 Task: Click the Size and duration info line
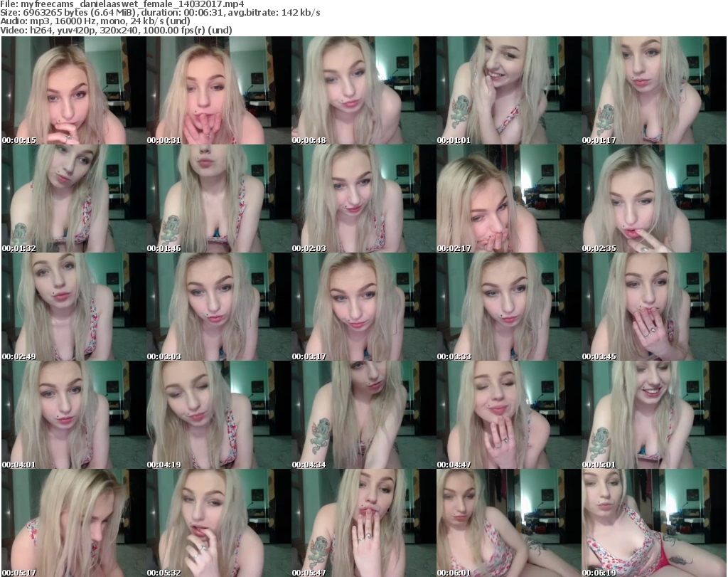click(x=160, y=13)
